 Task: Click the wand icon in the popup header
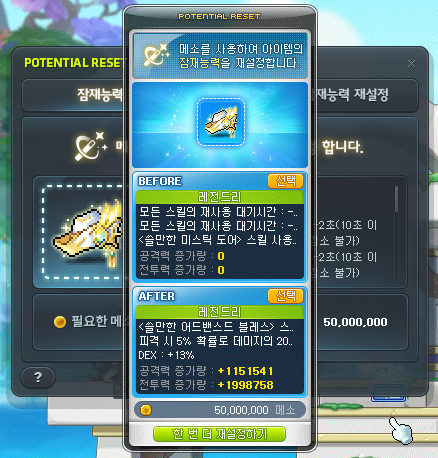pyautogui.click(x=156, y=55)
